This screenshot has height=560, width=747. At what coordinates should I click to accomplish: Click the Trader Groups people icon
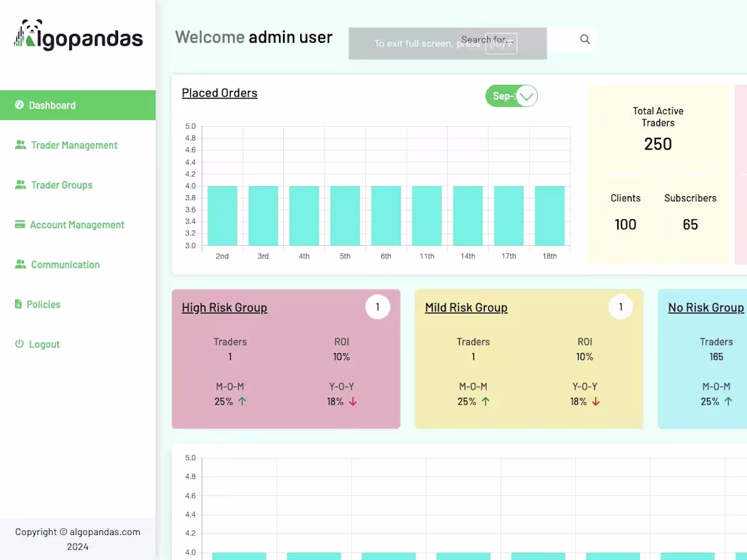[x=20, y=185]
